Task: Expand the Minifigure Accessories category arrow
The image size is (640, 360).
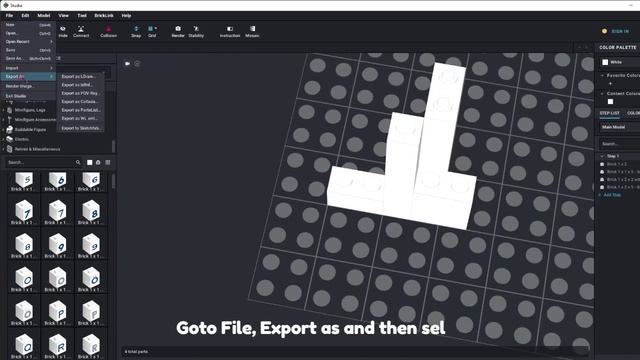Action: point(4,120)
